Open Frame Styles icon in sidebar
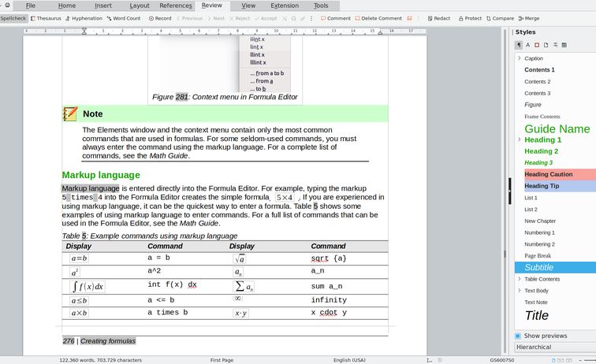Image resolution: width=596 pixels, height=364 pixels. (x=537, y=45)
